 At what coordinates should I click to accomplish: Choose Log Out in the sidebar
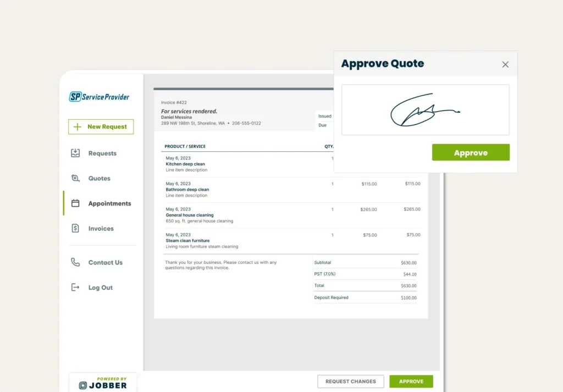(101, 288)
